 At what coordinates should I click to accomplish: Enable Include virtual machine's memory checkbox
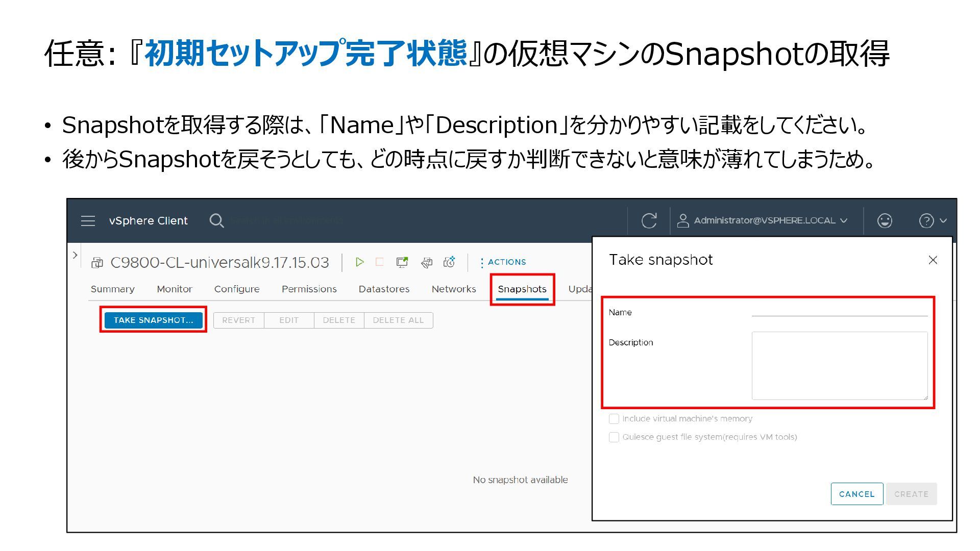click(614, 419)
